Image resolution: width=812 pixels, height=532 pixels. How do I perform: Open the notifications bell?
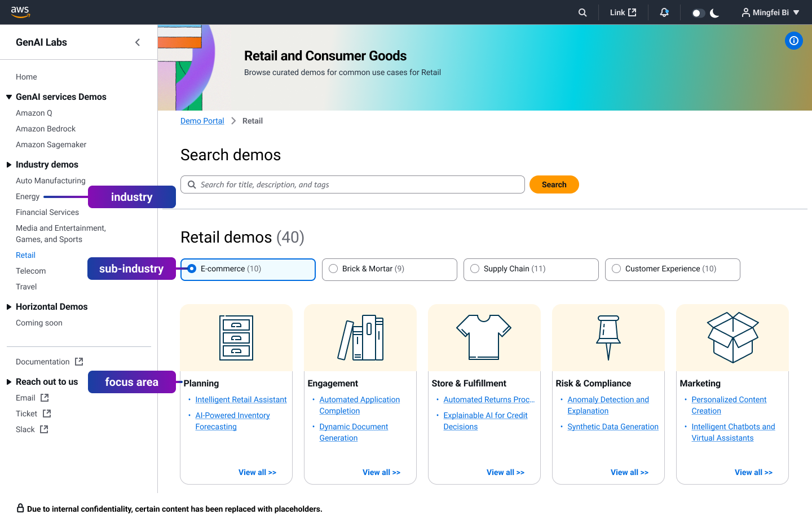(x=664, y=12)
